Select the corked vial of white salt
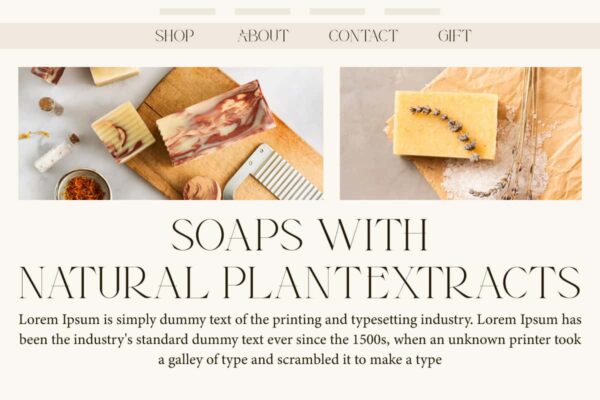The image size is (600, 400). 56,153
